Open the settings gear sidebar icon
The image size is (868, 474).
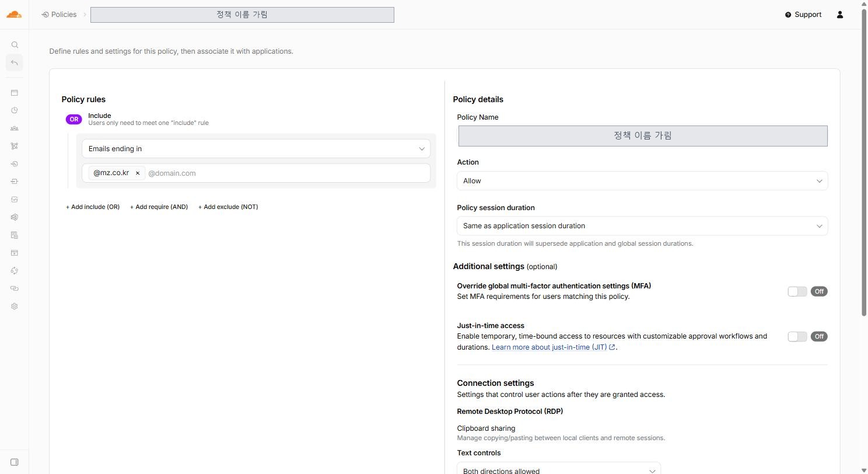15,306
